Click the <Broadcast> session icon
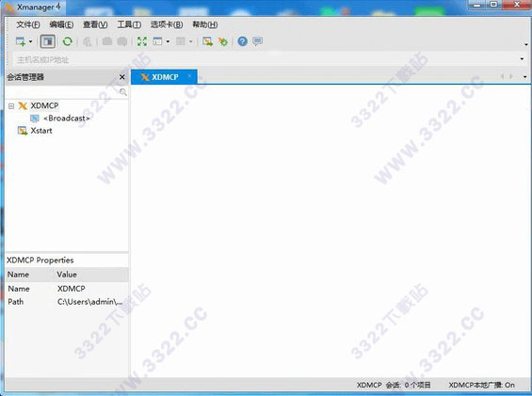Screen dimensions: 532x396 (35, 119)
